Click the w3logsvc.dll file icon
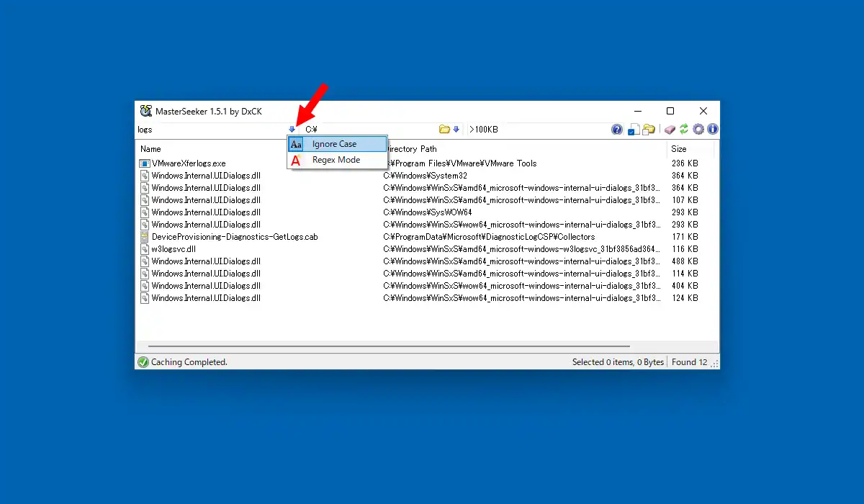 click(144, 249)
